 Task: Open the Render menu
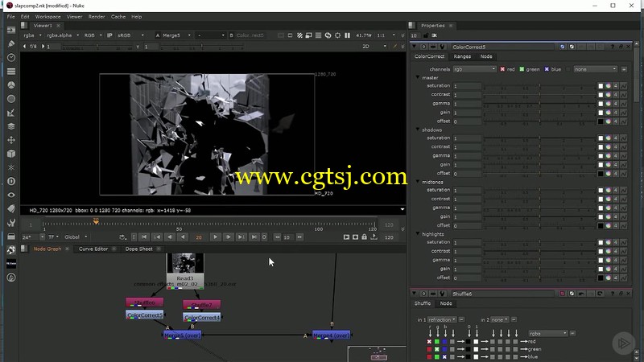(97, 17)
